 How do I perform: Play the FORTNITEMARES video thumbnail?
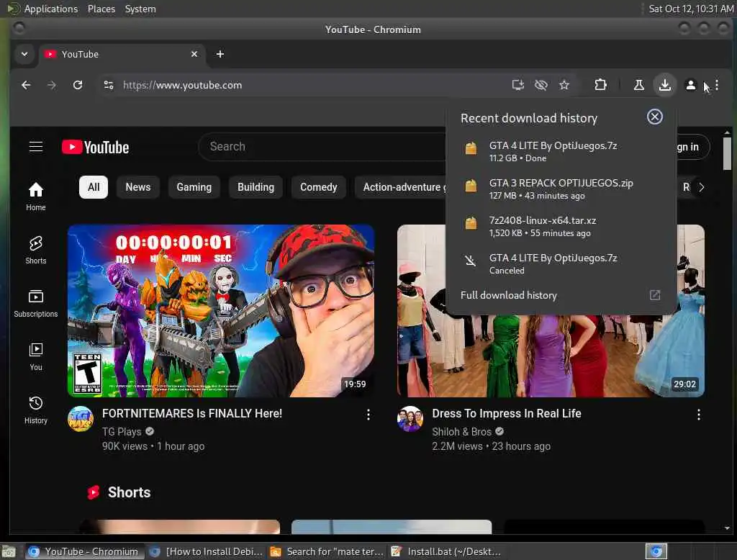click(x=221, y=311)
